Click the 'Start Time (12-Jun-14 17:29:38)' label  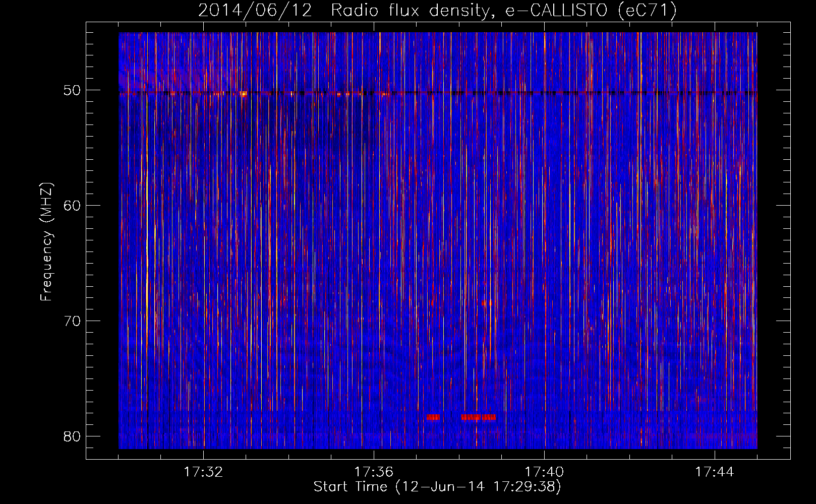point(437,487)
